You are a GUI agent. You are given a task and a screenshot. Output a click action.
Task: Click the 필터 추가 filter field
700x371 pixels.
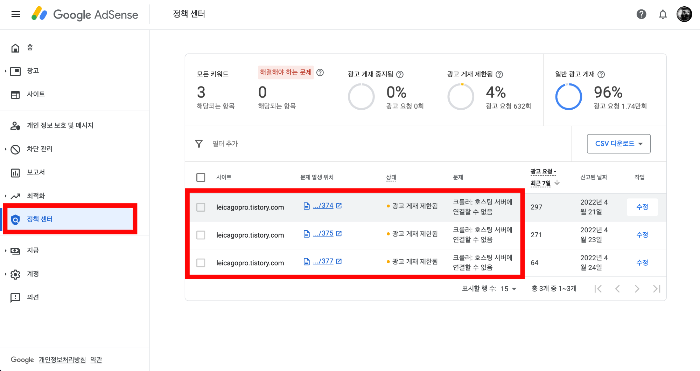coord(225,144)
